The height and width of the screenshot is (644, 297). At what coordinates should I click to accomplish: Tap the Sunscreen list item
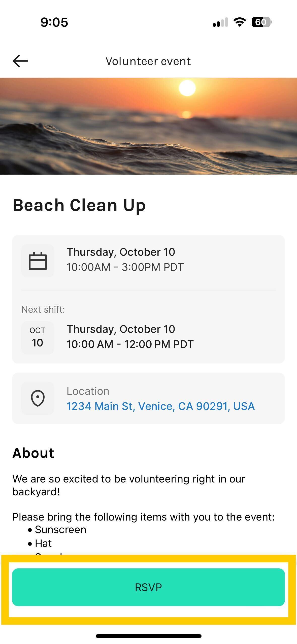[60, 530]
